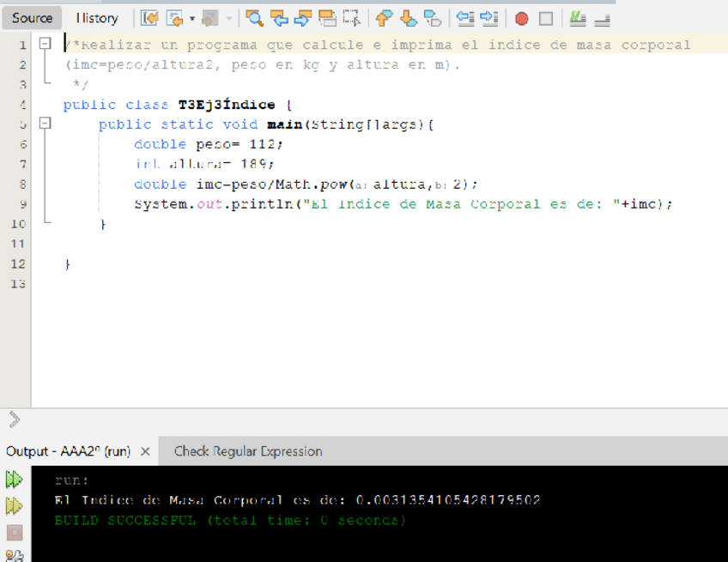Collapse the main method fold at line 5
The width and height of the screenshot is (728, 562).
pos(45,124)
